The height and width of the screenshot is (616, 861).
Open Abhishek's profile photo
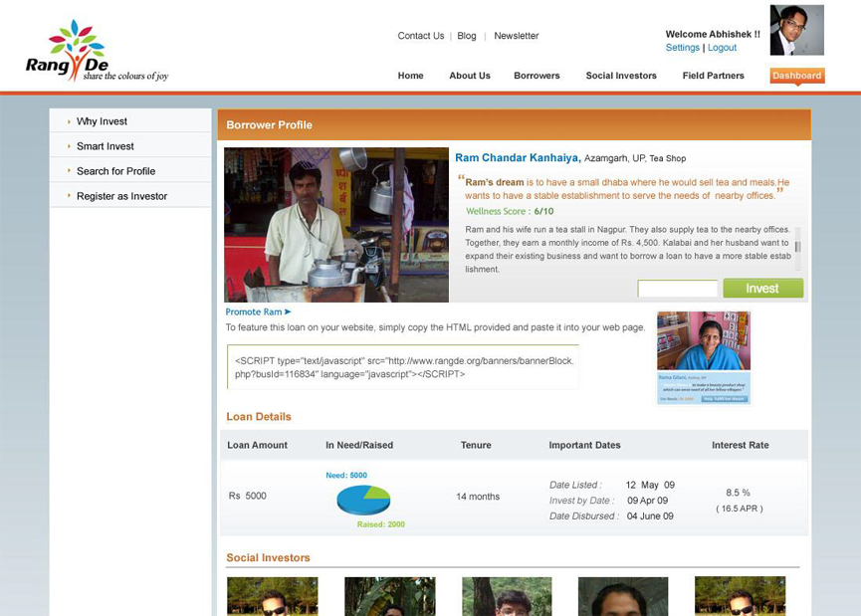click(796, 30)
